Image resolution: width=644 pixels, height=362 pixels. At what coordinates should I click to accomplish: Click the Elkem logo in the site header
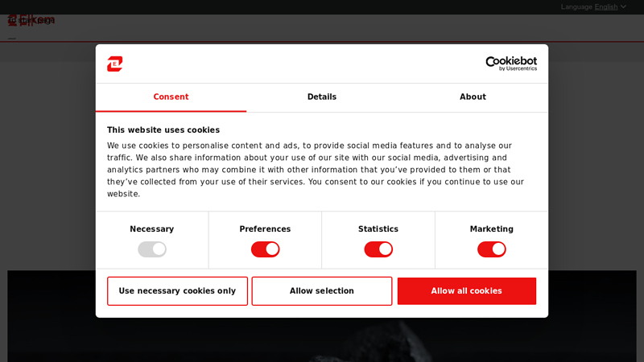coord(31,19)
